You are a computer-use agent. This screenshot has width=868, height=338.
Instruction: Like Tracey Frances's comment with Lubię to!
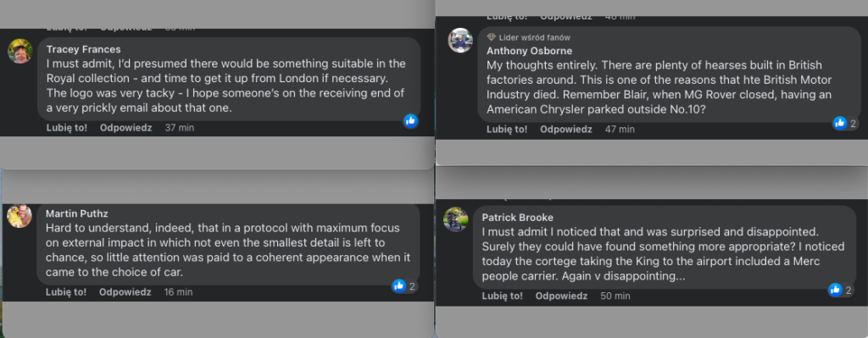coord(67,128)
